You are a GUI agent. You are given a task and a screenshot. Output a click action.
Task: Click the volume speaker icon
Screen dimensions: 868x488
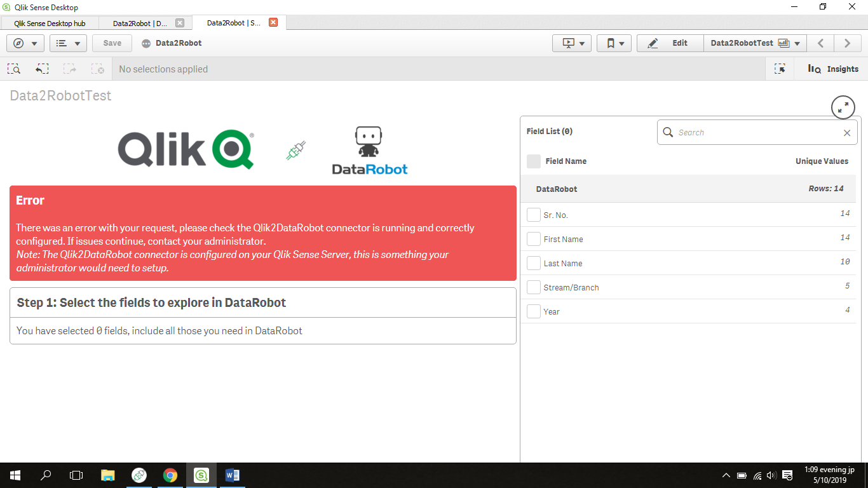(x=772, y=475)
